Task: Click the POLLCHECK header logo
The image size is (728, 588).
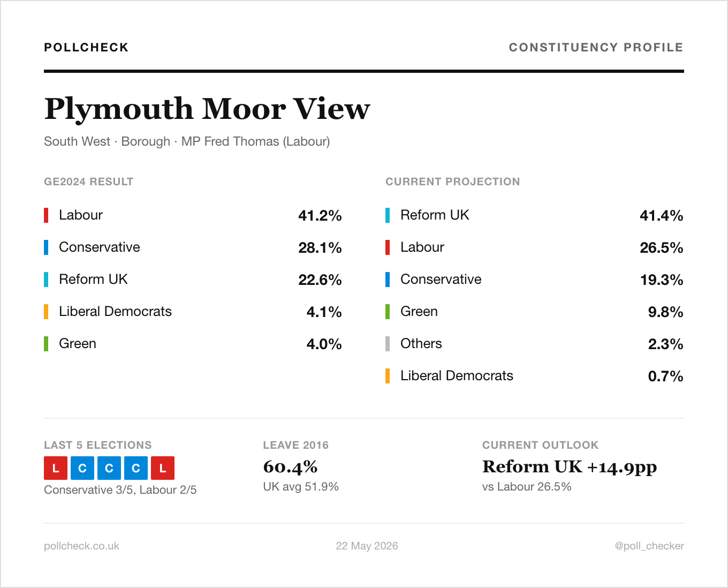Action: pos(86,48)
